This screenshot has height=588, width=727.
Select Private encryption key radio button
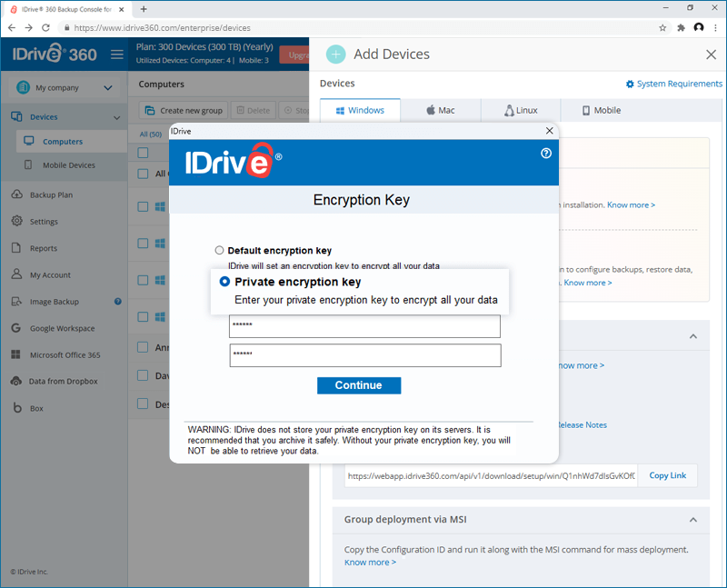point(224,282)
